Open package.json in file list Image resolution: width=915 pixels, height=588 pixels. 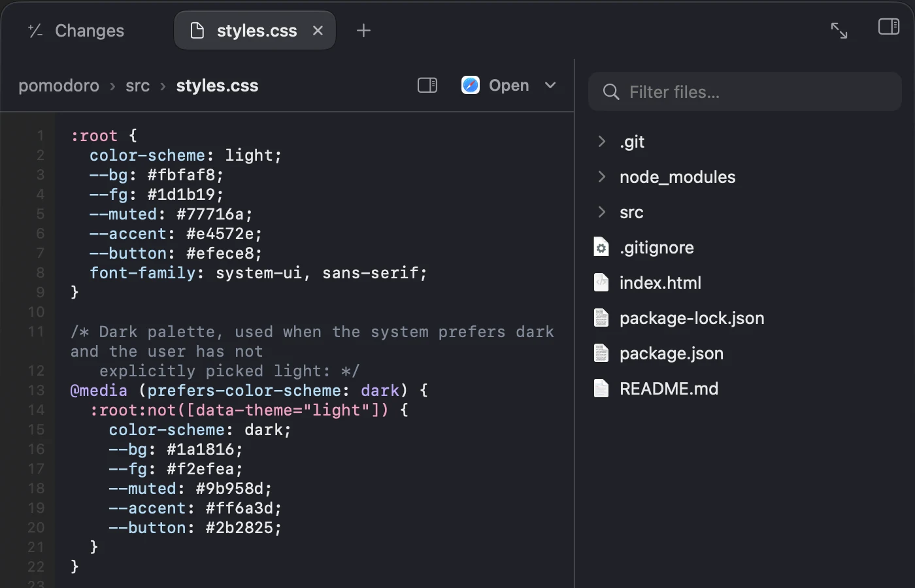745,353
